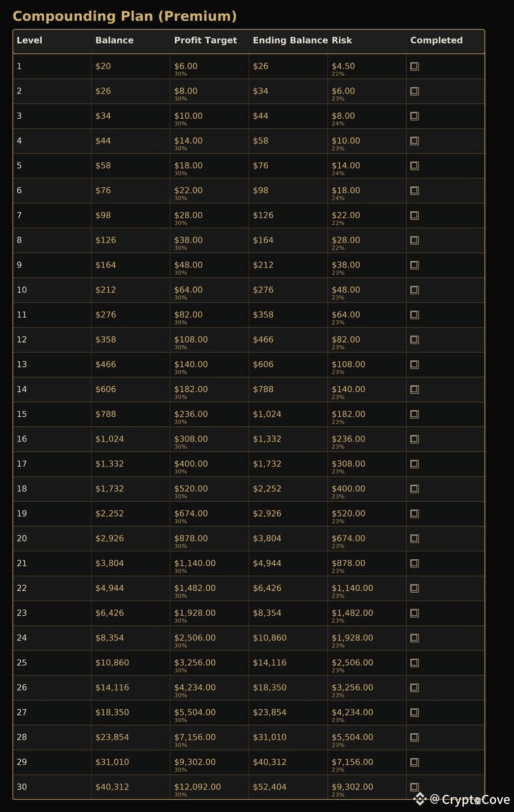The width and height of the screenshot is (514, 812).
Task: Tick the Level 25 completion checkbox
Action: coord(414,663)
